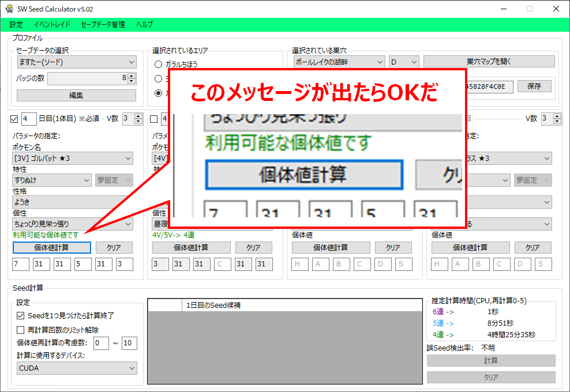Click the 編集 button
570x392 pixels.
pos(76,95)
